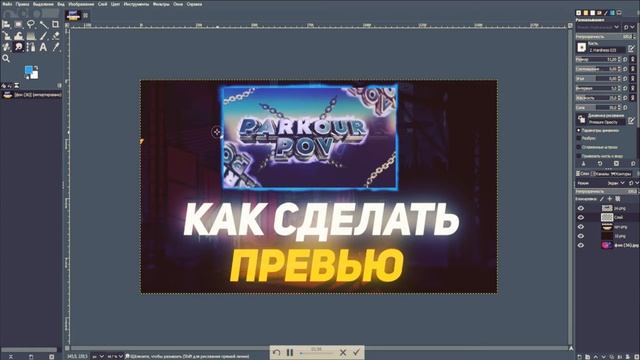
Task: Select the Rectangle Select tool
Action: pyautogui.click(x=18, y=24)
